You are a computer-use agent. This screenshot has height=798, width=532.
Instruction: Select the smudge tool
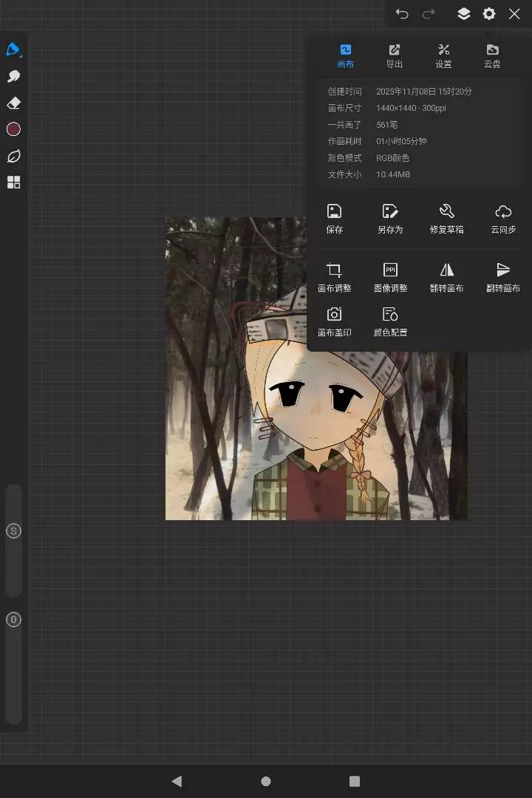[x=13, y=76]
